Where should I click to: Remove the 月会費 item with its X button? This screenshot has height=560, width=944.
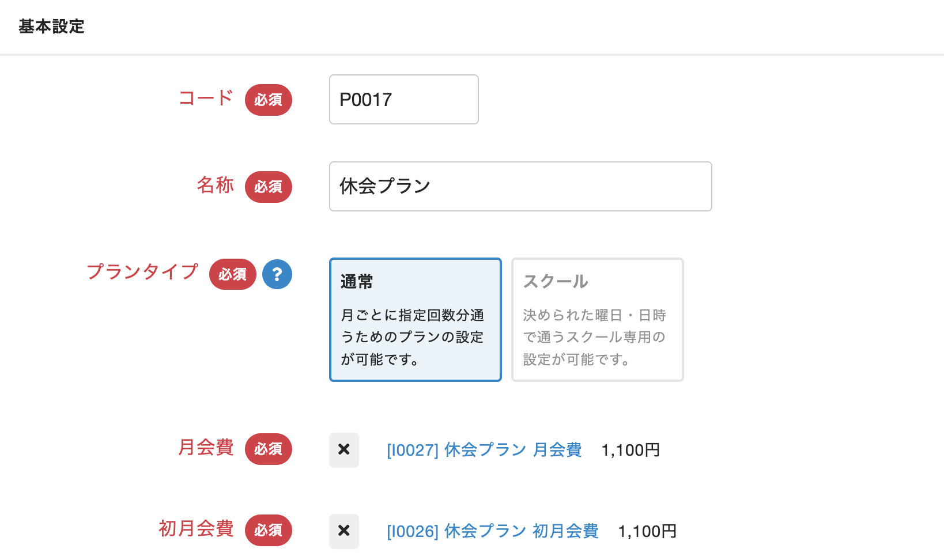click(x=344, y=450)
